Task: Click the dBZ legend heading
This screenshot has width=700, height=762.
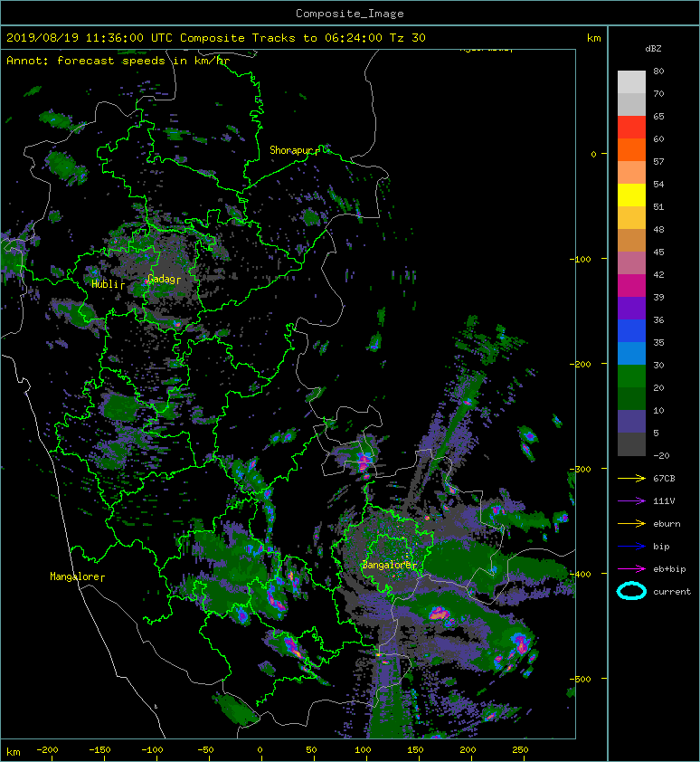Action: (x=653, y=49)
